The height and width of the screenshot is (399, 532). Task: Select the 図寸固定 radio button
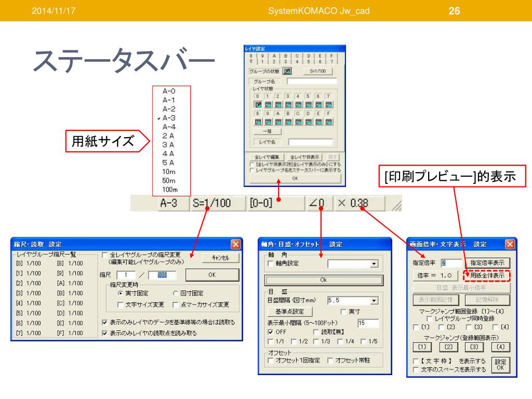(x=176, y=294)
